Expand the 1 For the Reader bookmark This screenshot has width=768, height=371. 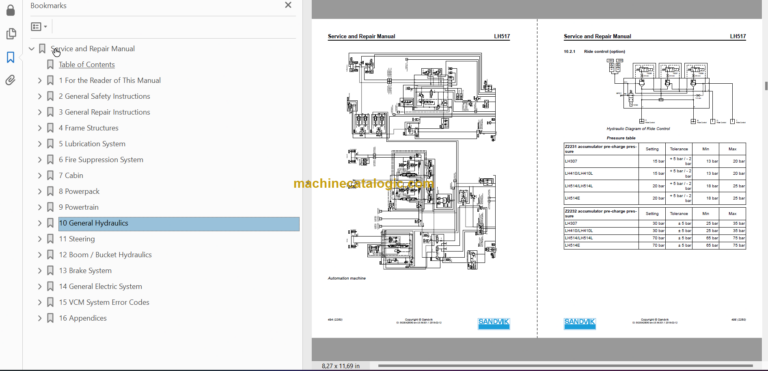(x=40, y=80)
